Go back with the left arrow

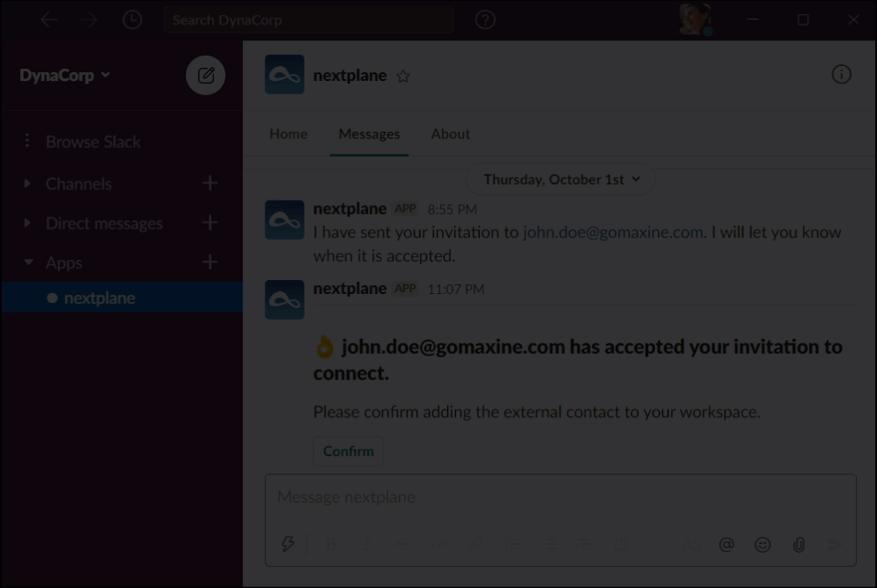(x=49, y=20)
